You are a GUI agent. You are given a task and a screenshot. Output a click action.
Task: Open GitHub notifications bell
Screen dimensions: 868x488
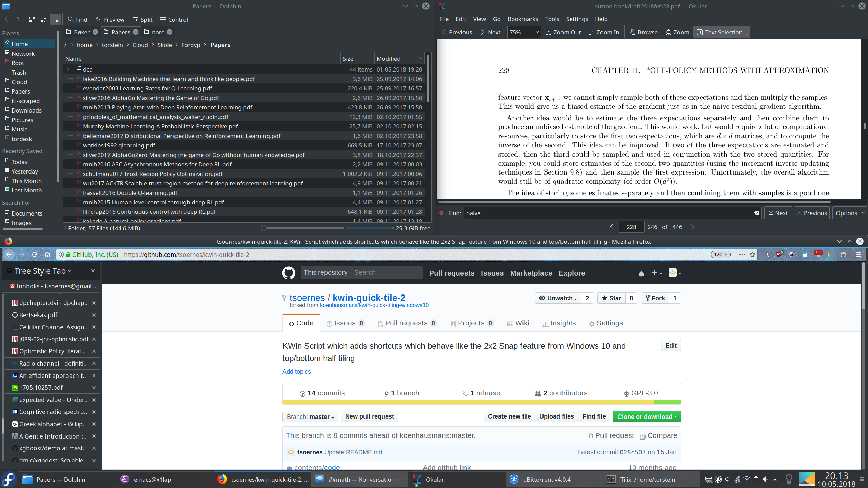pos(641,274)
